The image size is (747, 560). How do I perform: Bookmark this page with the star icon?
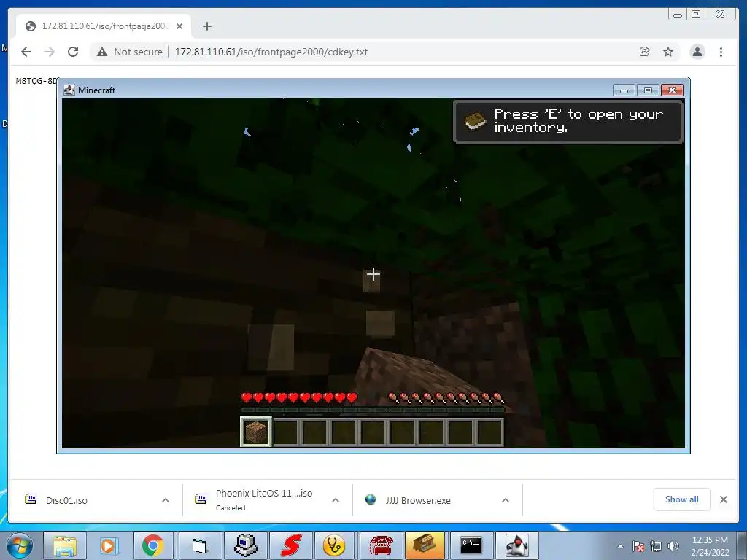tap(668, 52)
